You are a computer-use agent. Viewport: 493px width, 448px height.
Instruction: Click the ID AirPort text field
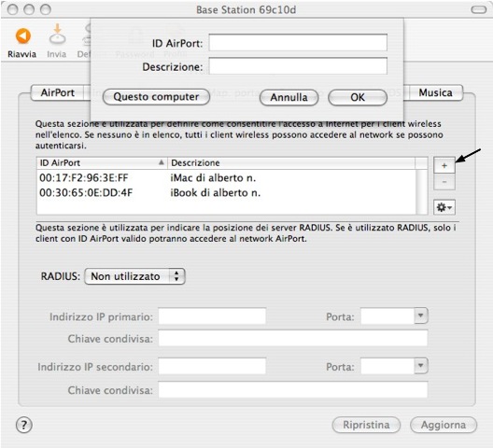click(298, 42)
